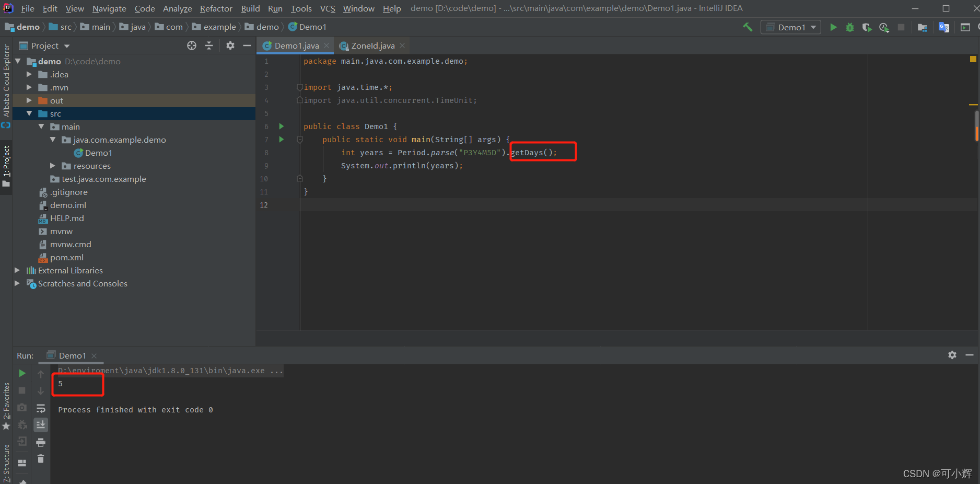Soft-wrap console output lines

[x=41, y=408]
